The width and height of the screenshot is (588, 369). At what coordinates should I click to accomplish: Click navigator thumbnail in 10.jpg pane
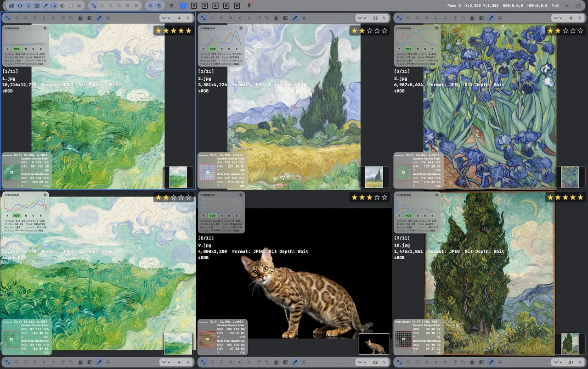pos(570,343)
